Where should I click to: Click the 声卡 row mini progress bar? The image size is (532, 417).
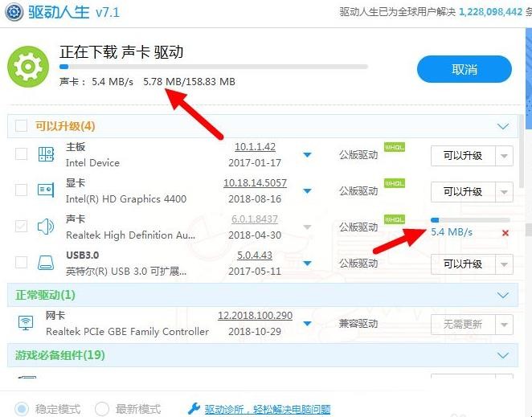tap(470, 220)
